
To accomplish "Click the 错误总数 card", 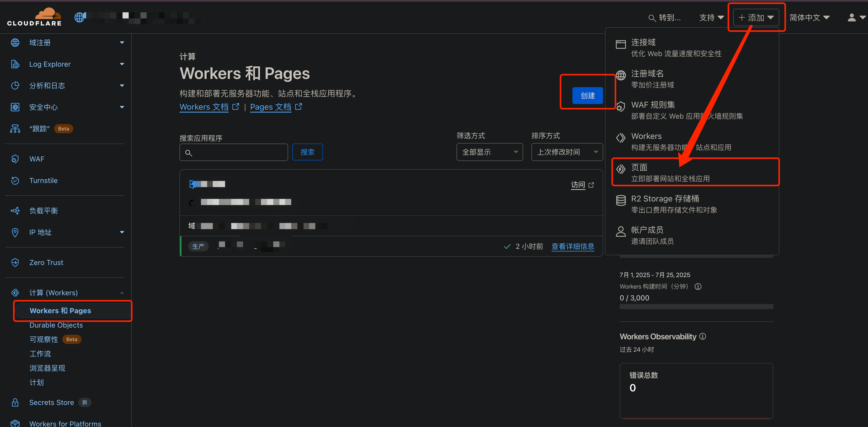I will click(696, 391).
